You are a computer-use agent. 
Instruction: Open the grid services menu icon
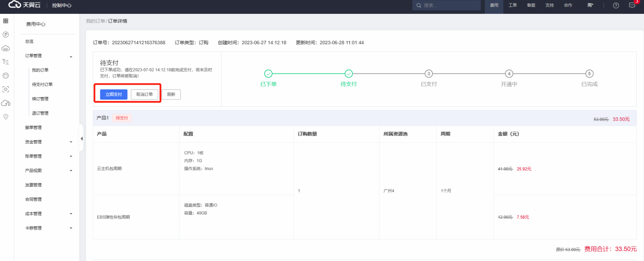5,21
